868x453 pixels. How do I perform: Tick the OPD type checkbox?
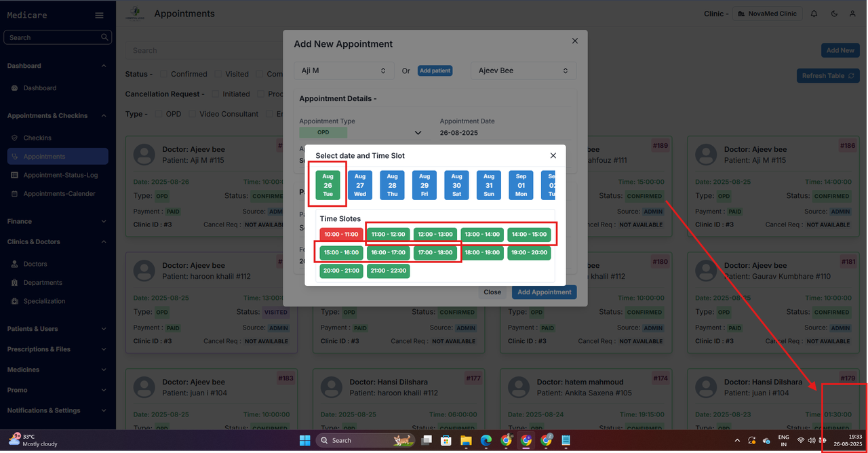pyautogui.click(x=159, y=114)
